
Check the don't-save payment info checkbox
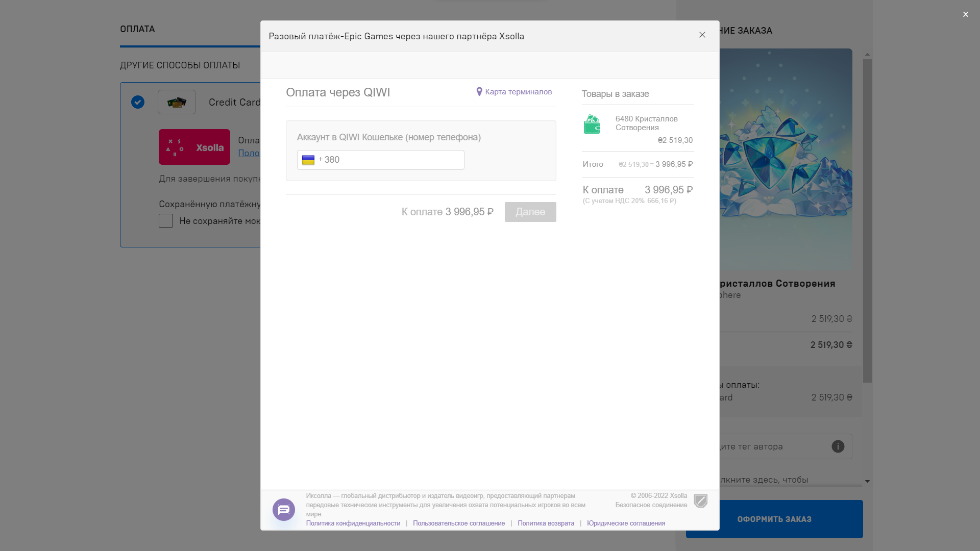166,221
